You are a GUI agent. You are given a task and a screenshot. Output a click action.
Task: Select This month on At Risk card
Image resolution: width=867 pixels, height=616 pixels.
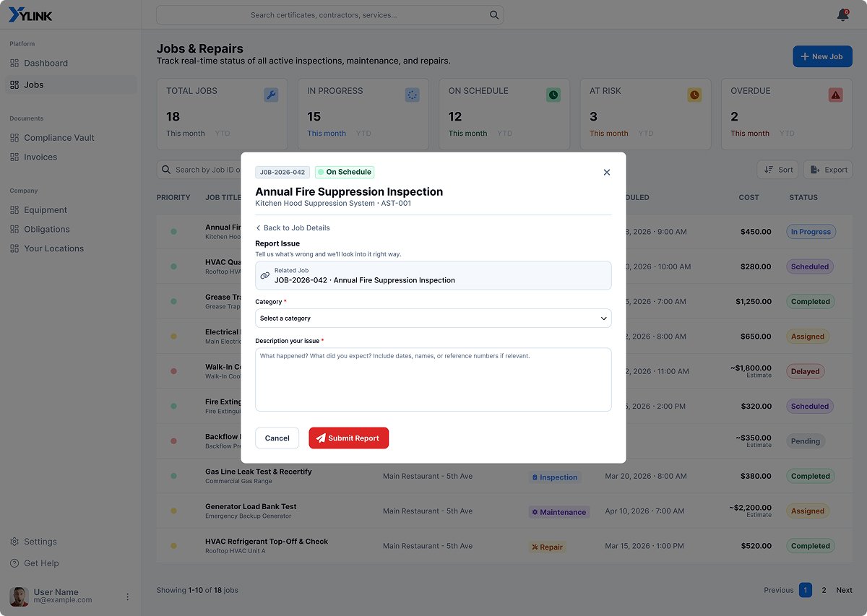tap(609, 133)
